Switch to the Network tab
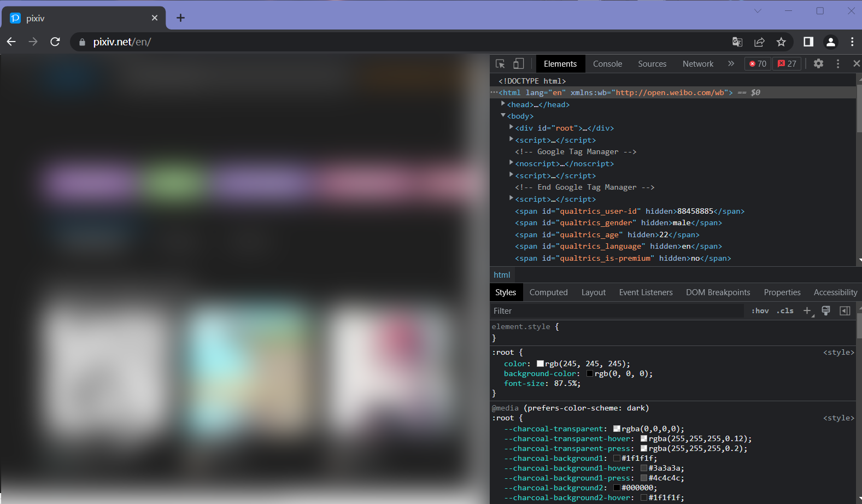 tap(698, 63)
